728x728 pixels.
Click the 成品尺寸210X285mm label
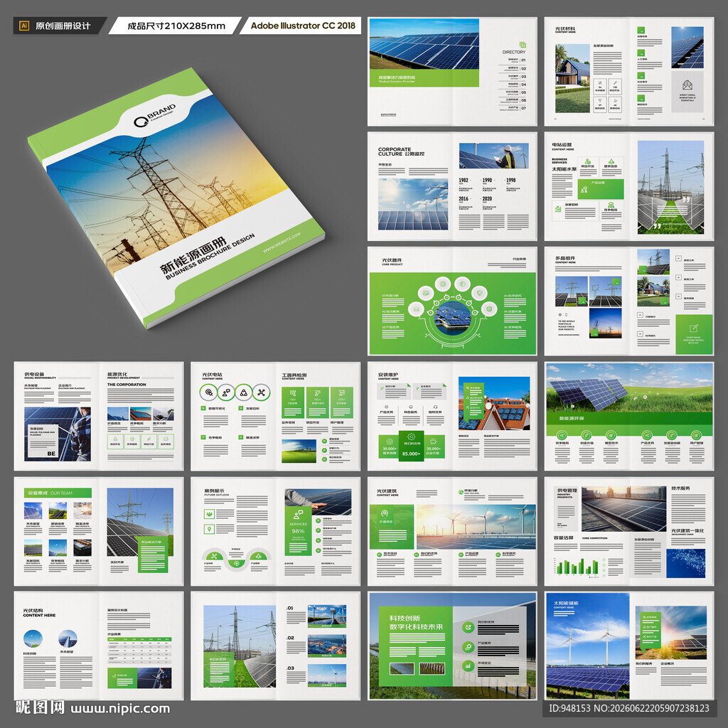pyautogui.click(x=176, y=26)
